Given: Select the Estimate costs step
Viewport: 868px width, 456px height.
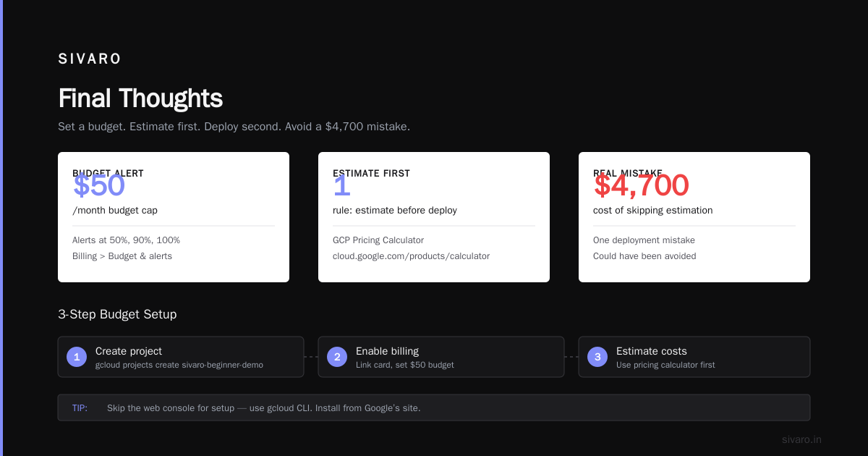Looking at the screenshot, I should [694, 357].
